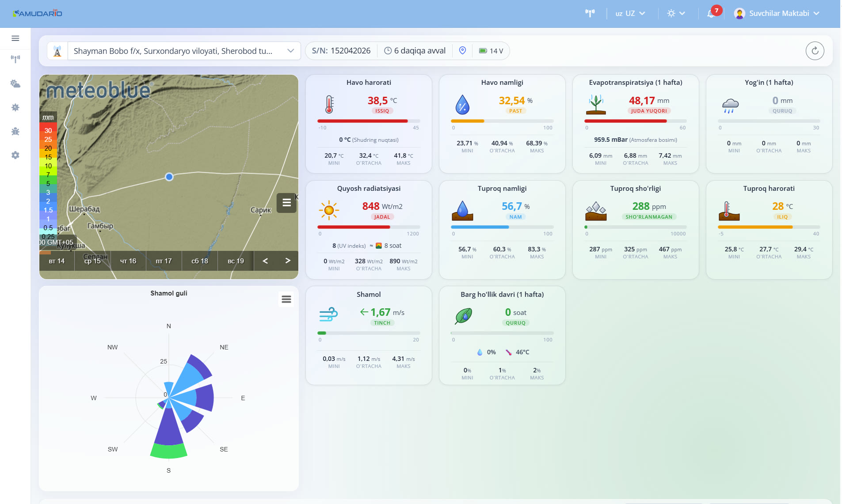
Task: Open the notifications bell
Action: pos(711,13)
